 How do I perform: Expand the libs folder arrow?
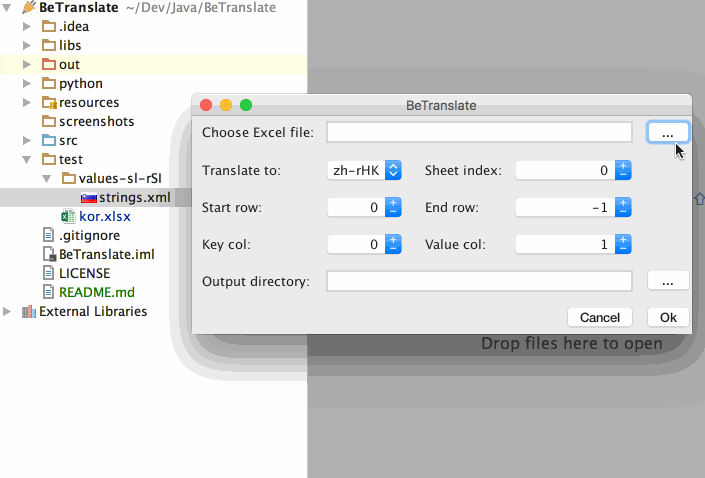click(27, 45)
